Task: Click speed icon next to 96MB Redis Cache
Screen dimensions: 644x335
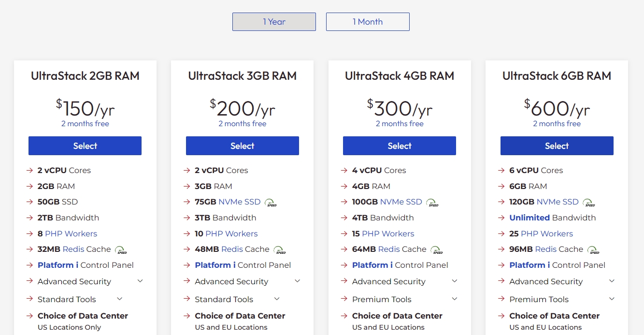Action: point(594,250)
